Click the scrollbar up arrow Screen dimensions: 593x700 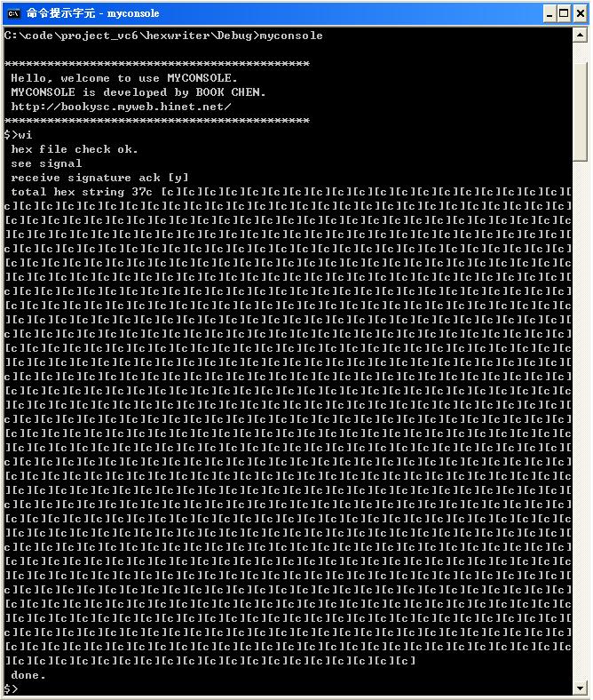580,36
